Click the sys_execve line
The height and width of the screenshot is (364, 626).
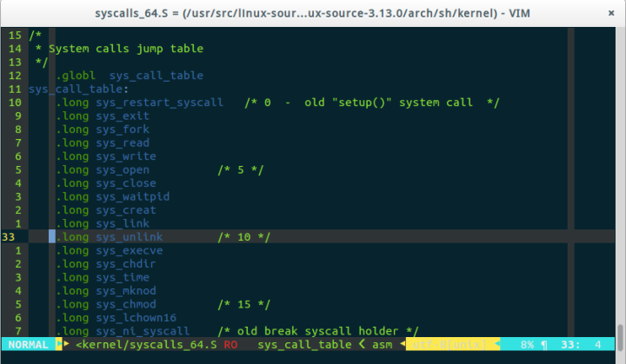(109, 251)
